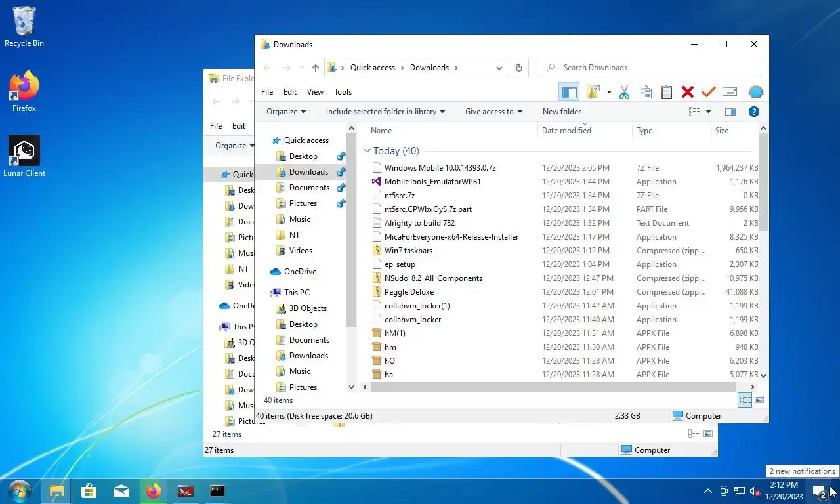Collapse the Today (40) group

(x=367, y=151)
